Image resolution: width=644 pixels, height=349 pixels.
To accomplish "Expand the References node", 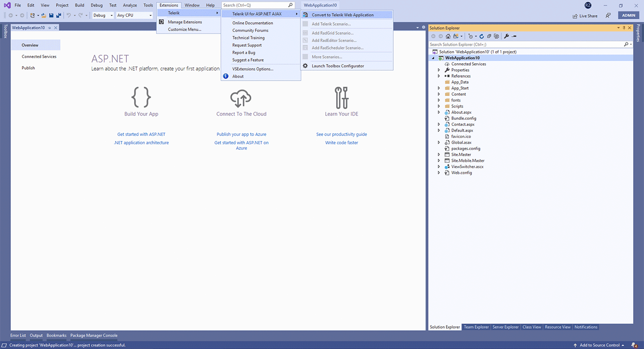I will tap(438, 76).
